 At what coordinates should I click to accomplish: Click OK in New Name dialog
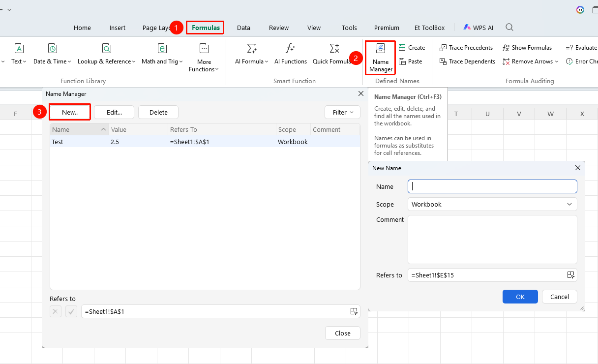coord(520,297)
